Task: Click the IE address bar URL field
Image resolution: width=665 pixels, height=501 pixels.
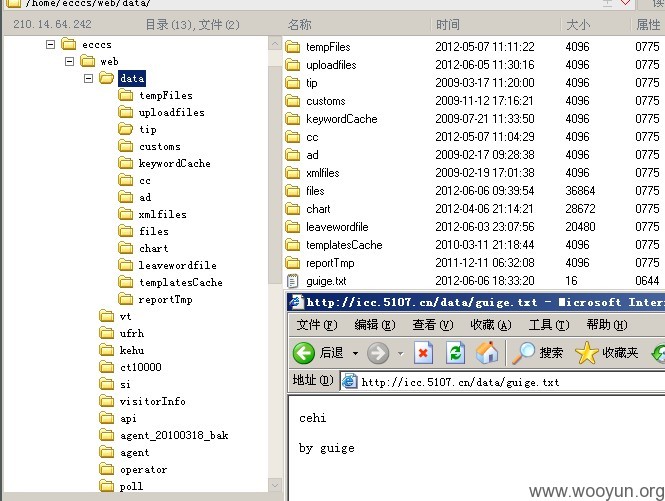Action: click(x=503, y=382)
